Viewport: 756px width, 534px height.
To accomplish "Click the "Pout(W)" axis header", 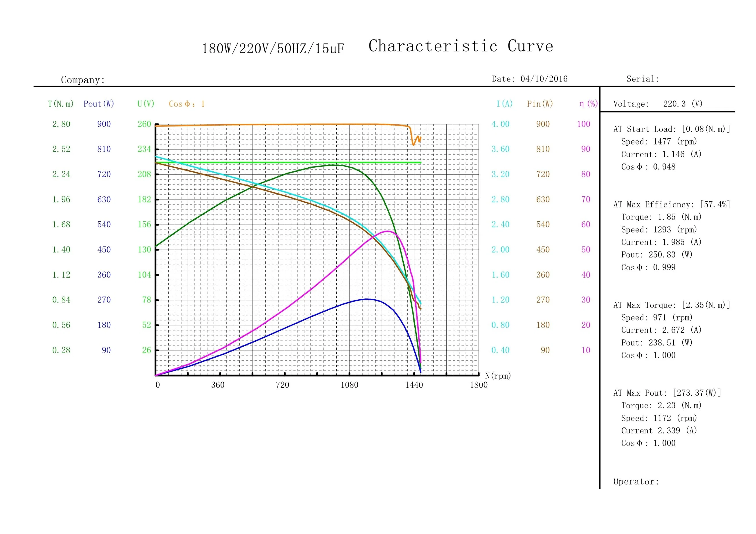I will tap(99, 104).
